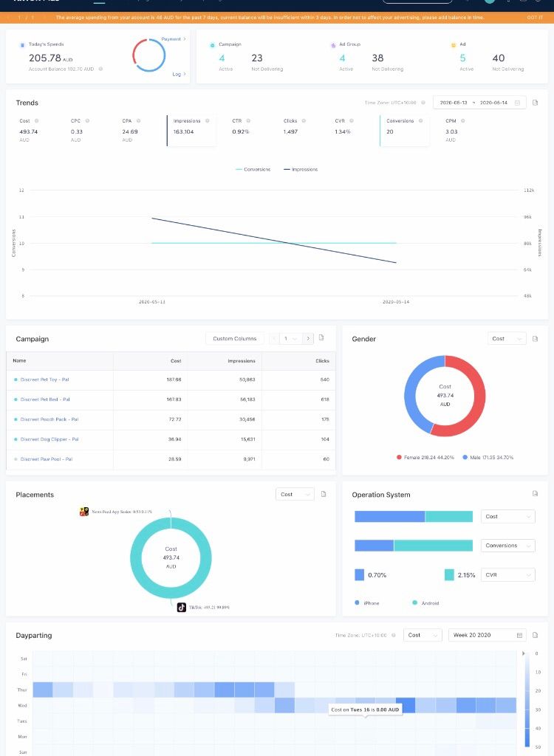Open Discreet Pet Bed - Pal campaign

point(45,399)
